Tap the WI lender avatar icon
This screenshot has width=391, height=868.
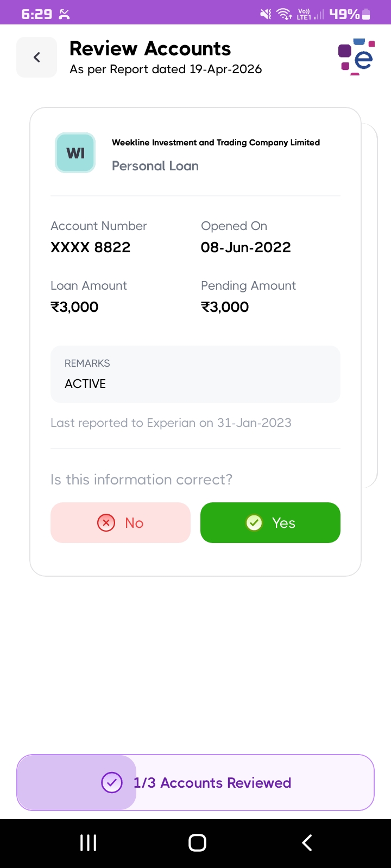tap(75, 153)
